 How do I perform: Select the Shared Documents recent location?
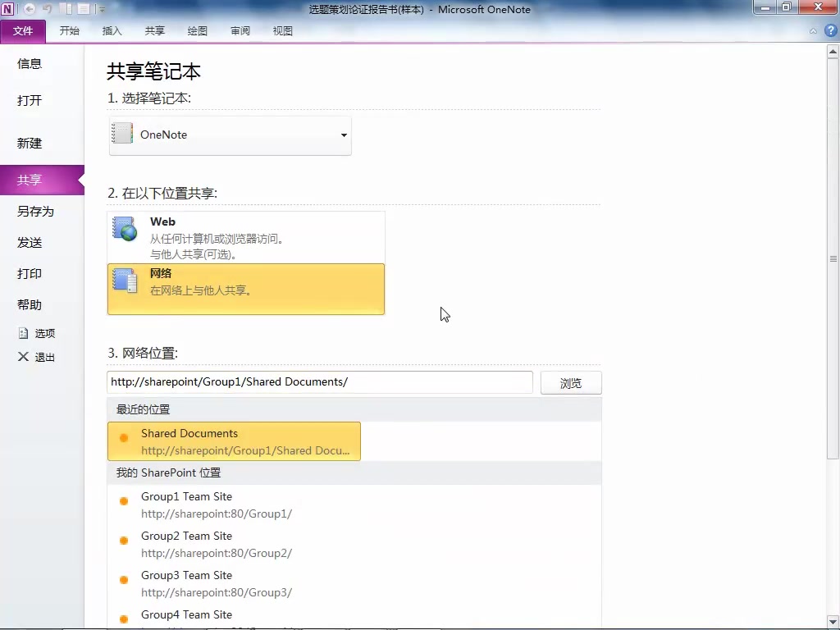pos(234,441)
